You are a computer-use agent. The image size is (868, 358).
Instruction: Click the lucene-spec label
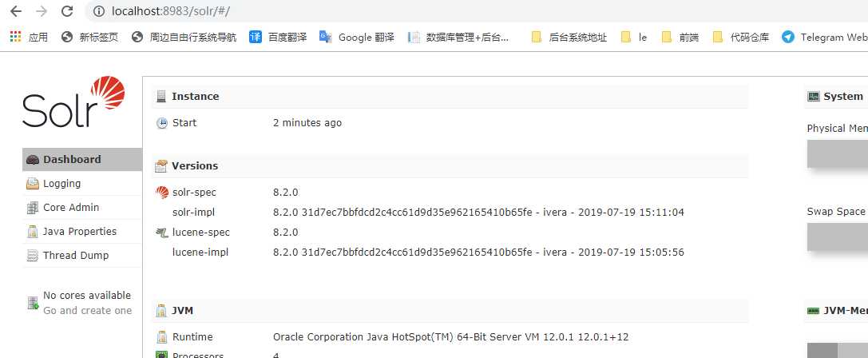coord(201,233)
